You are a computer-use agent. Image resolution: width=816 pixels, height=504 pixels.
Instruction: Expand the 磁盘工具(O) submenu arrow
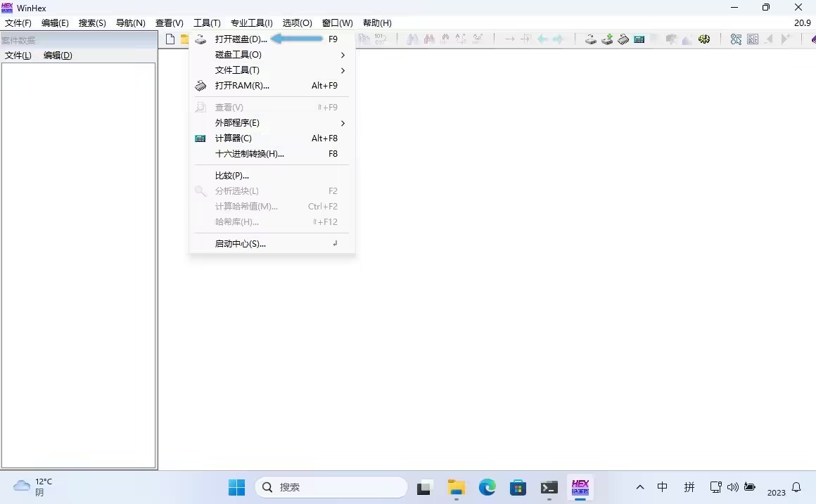(x=343, y=55)
